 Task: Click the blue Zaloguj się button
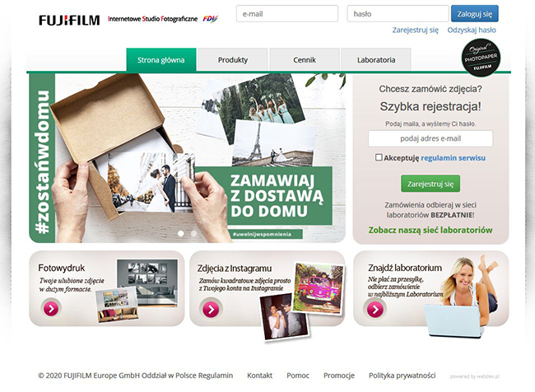pyautogui.click(x=474, y=14)
